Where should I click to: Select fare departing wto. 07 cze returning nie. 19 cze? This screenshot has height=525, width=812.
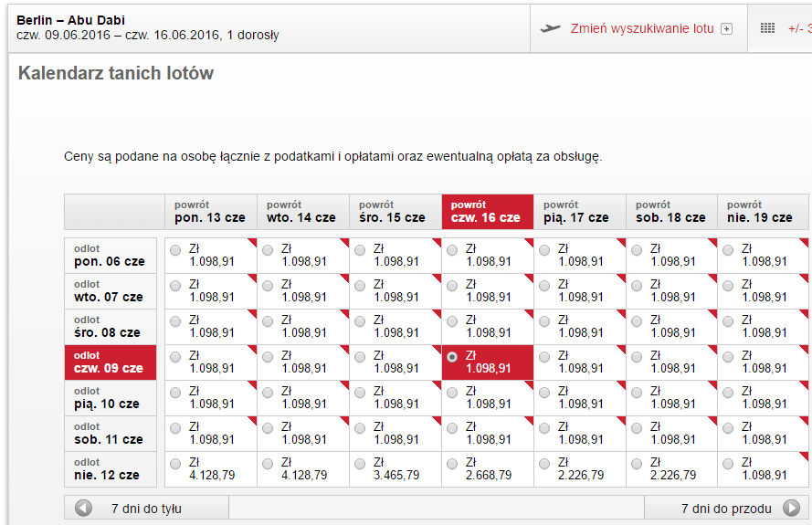tap(728, 286)
